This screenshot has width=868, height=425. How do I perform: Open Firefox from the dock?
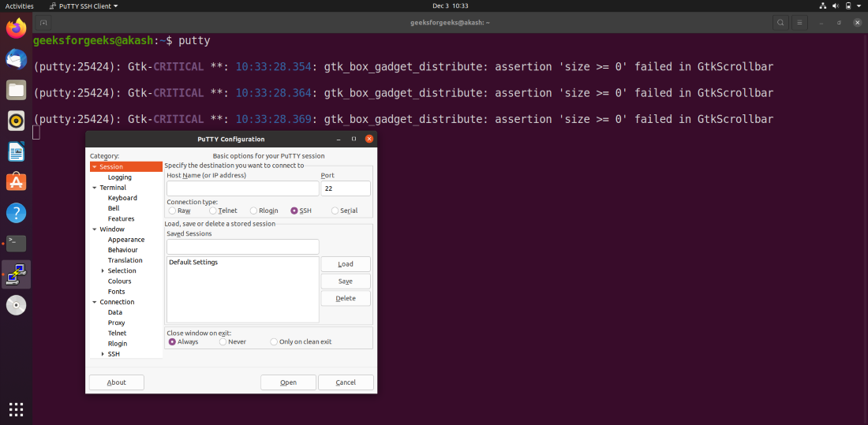16,28
